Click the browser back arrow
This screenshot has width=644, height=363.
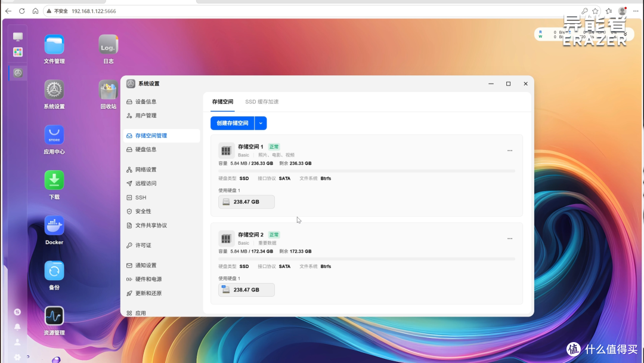tap(8, 11)
